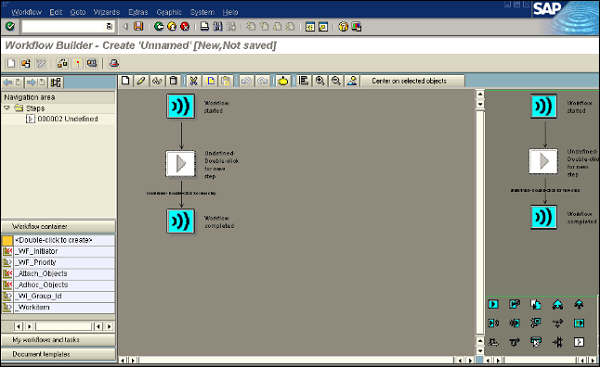Click the green checkmark Enter icon
This screenshot has height=367, width=600.
point(10,26)
